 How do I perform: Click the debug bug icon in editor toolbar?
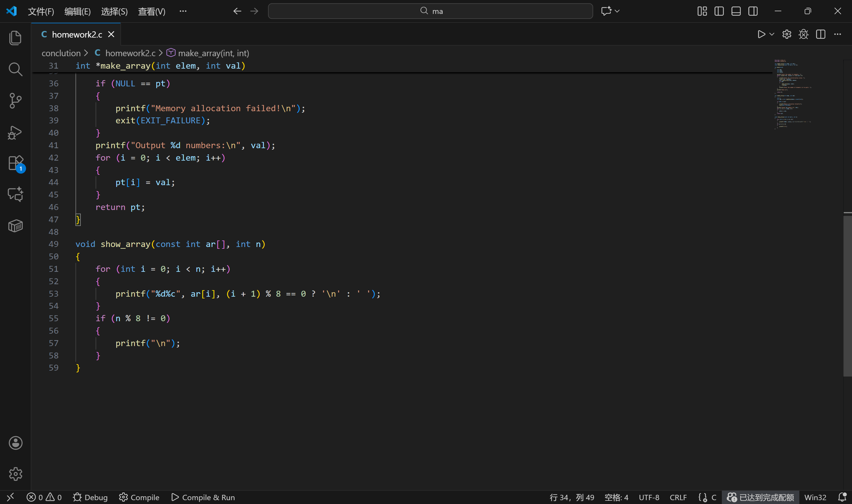[803, 34]
